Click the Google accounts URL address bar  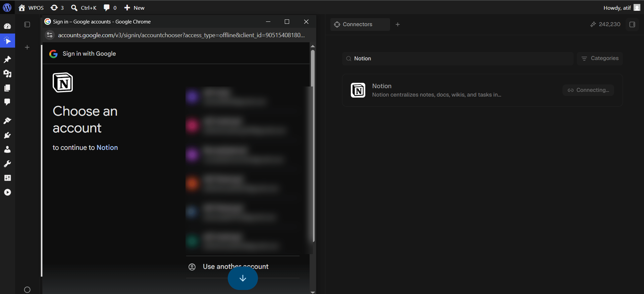click(x=181, y=35)
